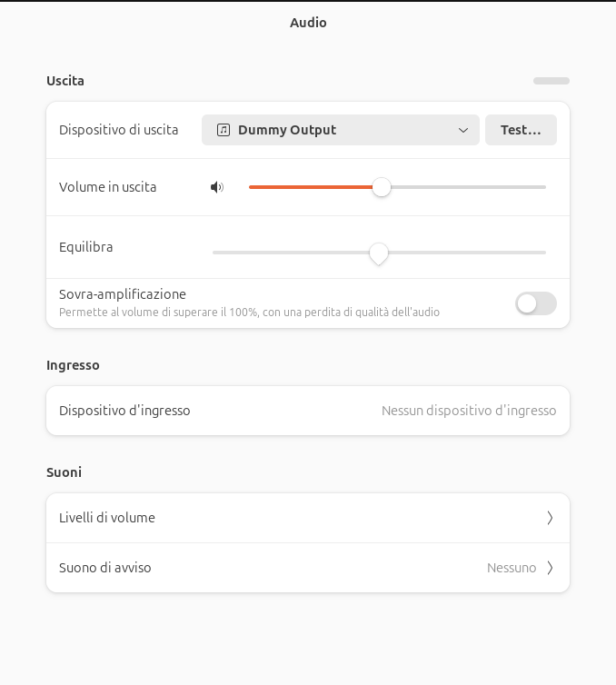Mute output with the speaker icon
Image resolution: width=616 pixels, height=685 pixels.
(x=217, y=187)
